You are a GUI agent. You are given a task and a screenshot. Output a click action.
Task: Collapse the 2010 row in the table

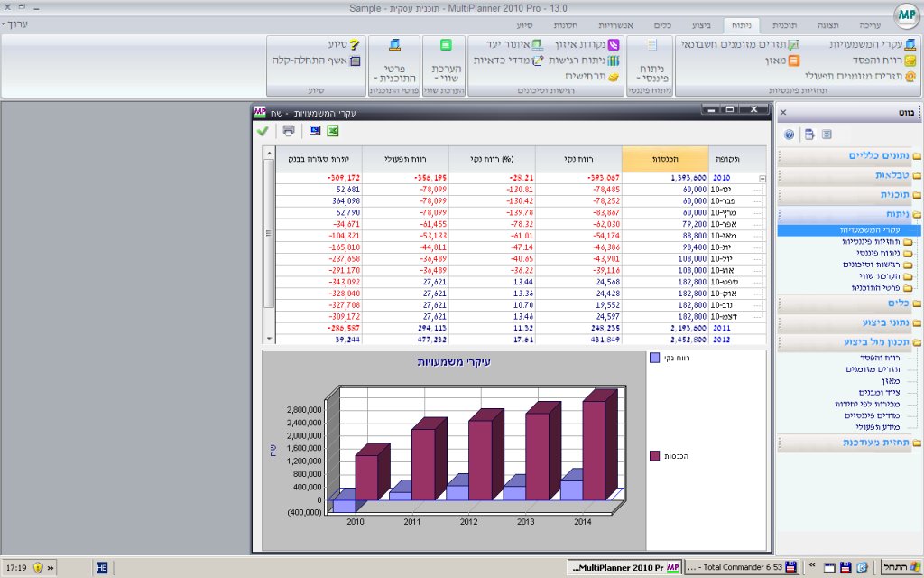pos(763,179)
